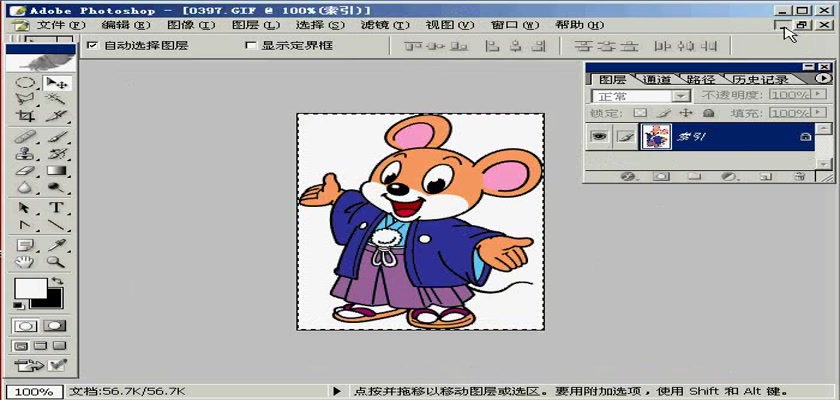Select the Notes tool
The width and height of the screenshot is (840, 400).
point(25,245)
